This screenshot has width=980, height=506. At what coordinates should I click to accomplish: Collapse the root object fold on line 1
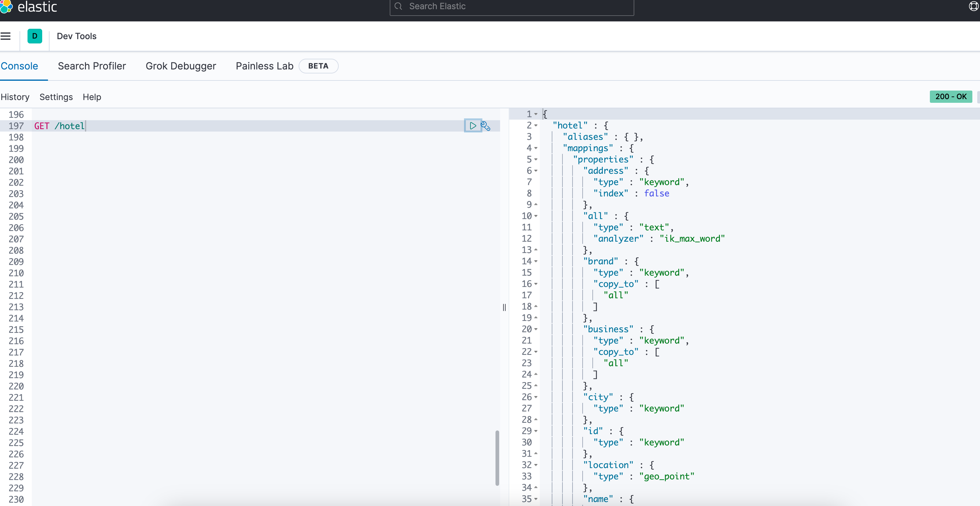[x=536, y=114]
